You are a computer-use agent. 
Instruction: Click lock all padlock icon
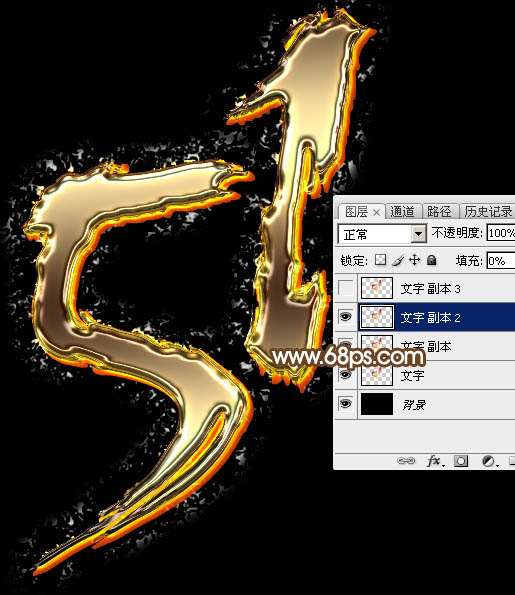pyautogui.click(x=432, y=260)
